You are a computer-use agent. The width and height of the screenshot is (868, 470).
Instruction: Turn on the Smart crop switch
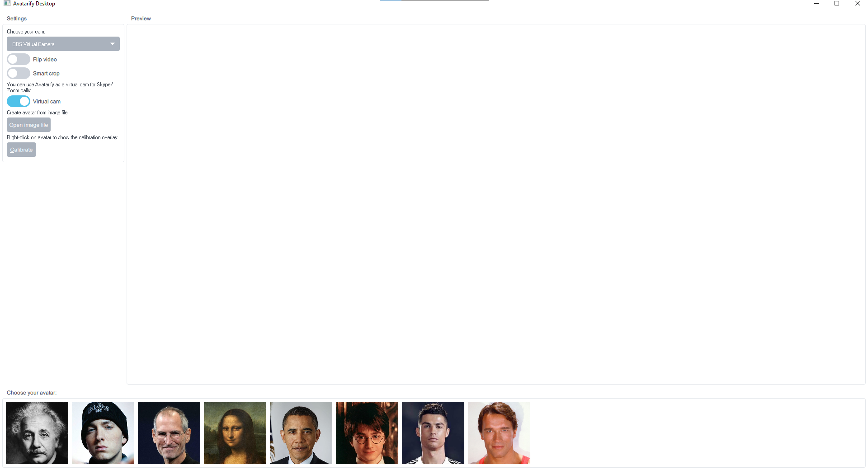(x=19, y=73)
